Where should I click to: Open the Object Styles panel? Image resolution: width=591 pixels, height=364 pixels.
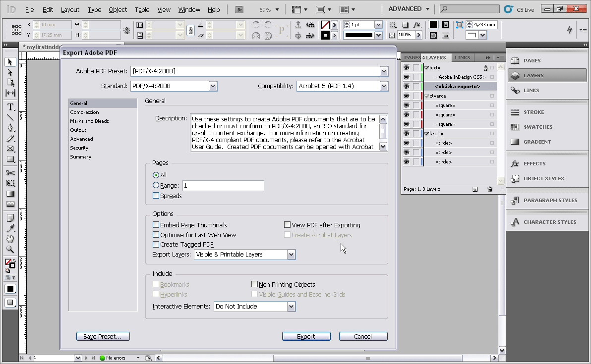[x=547, y=178]
